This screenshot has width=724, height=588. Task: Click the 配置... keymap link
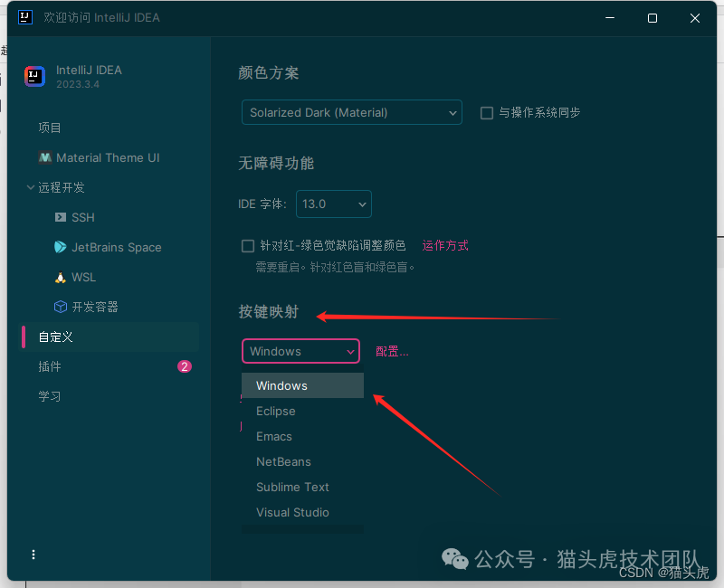coord(392,352)
